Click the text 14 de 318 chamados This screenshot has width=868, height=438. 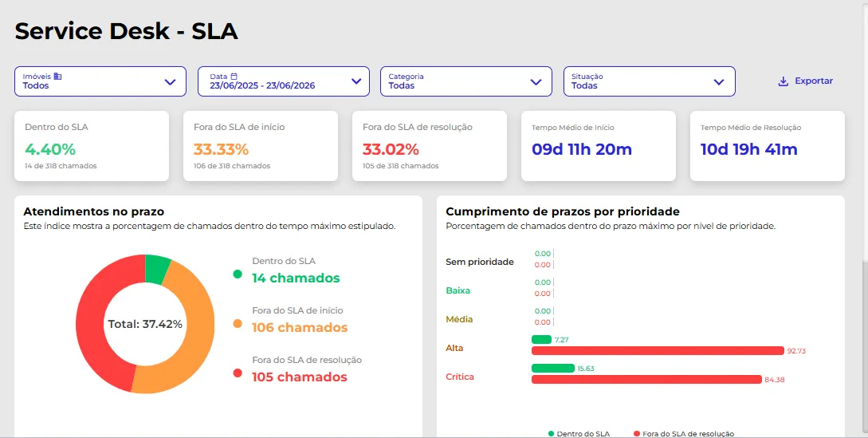click(x=61, y=166)
